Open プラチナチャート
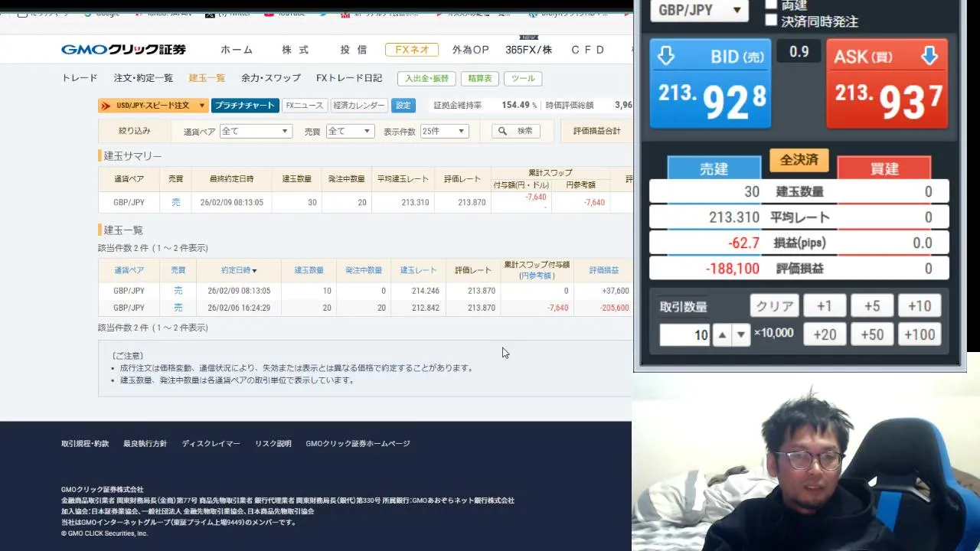This screenshot has height=551, width=980. tap(244, 106)
